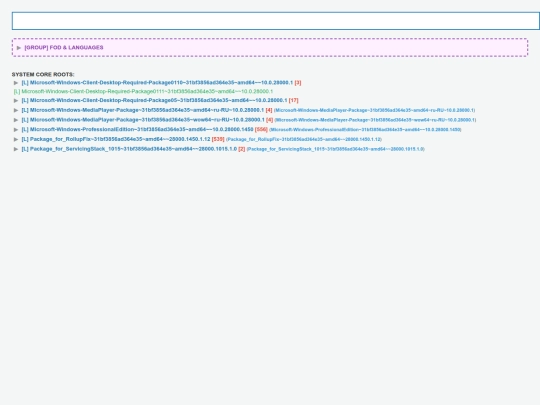Select green Client-Desktop-Required-Package0111 entry
This screenshot has width=540, height=405.
[x=143, y=91]
